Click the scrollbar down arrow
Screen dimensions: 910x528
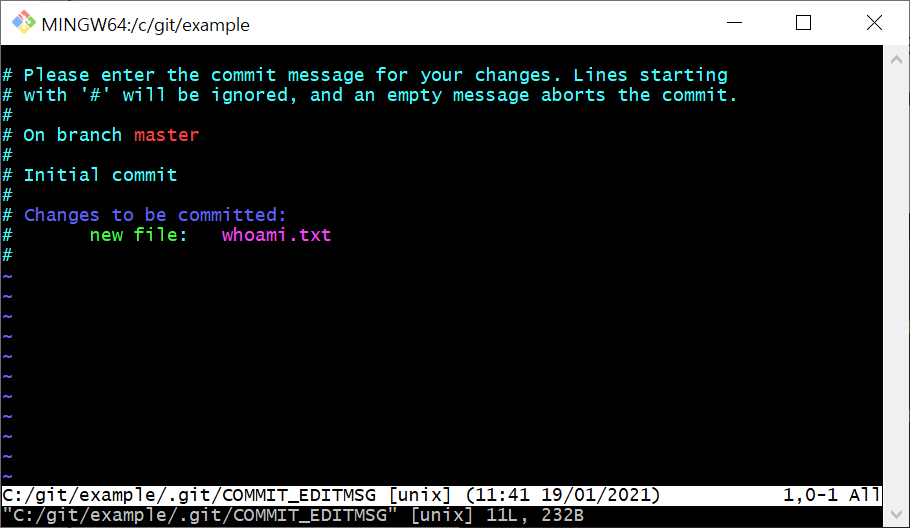896,514
